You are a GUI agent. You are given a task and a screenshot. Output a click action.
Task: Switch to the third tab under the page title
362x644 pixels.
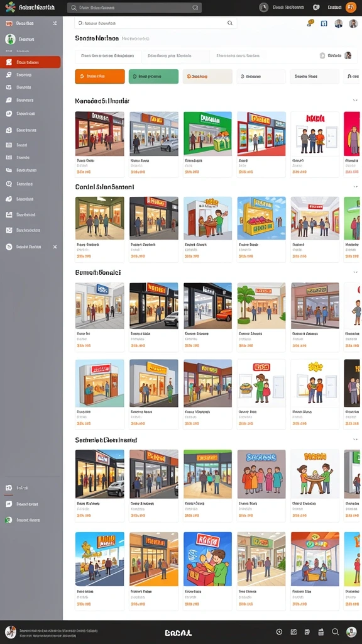pos(238,55)
